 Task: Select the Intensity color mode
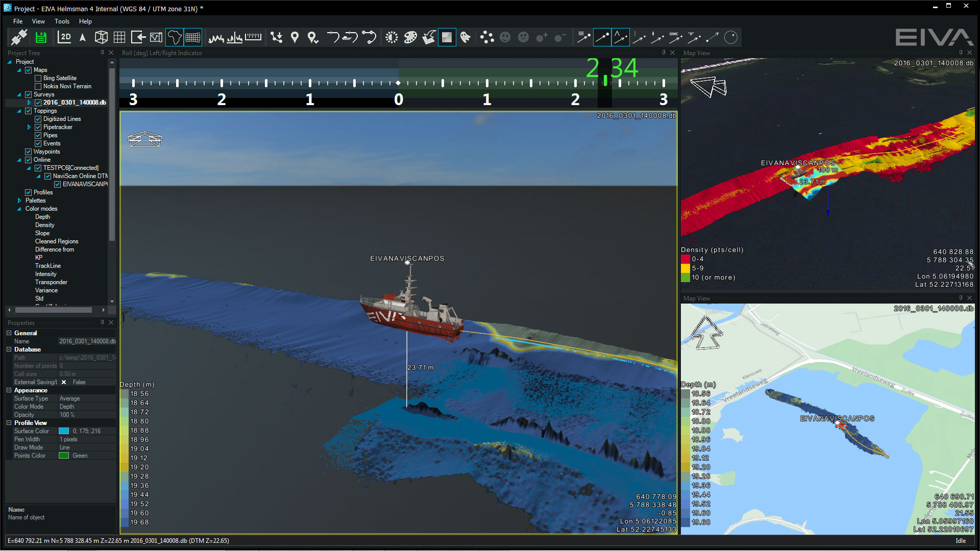pyautogui.click(x=45, y=274)
